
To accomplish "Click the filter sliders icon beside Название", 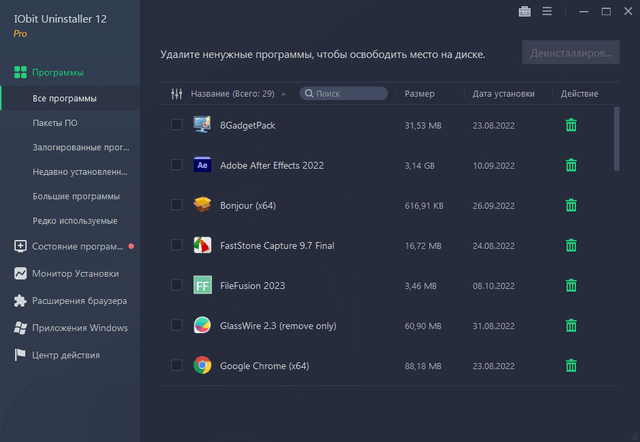I will pos(177,94).
